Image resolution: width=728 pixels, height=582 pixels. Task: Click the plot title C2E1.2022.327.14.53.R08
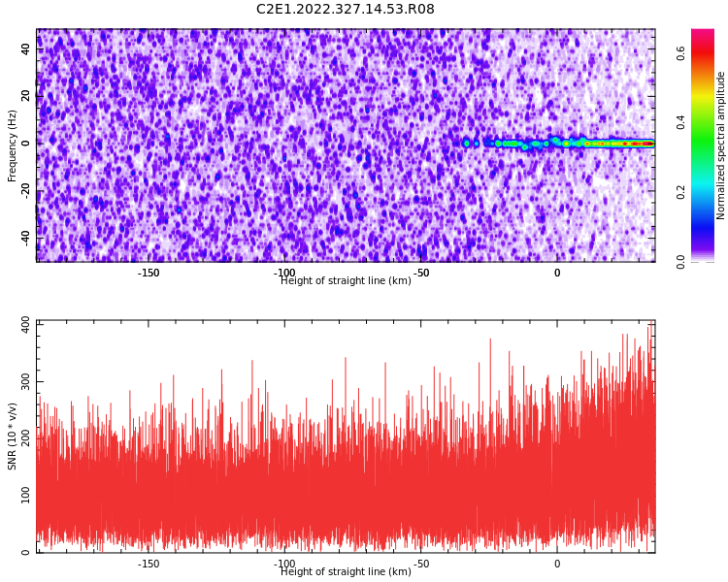pyautogui.click(x=345, y=9)
